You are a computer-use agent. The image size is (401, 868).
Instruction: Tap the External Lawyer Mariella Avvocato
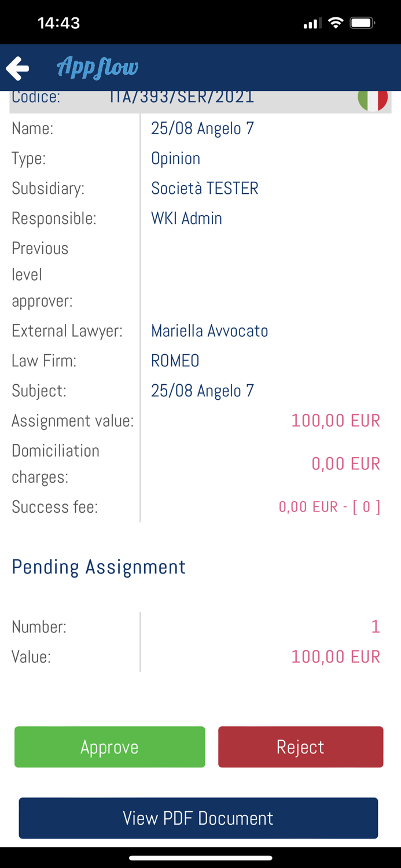[x=209, y=330]
